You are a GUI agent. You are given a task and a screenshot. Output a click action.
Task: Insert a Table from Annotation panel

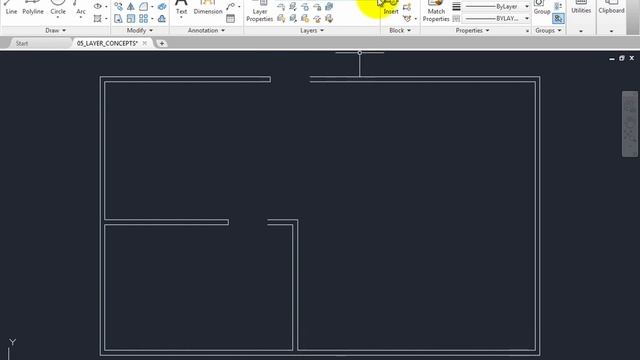tap(231, 18)
